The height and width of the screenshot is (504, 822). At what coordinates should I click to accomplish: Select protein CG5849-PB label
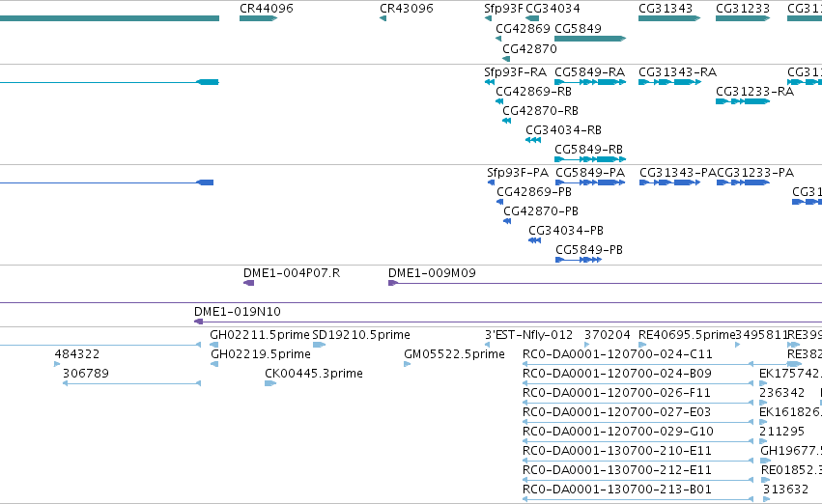[589, 250]
